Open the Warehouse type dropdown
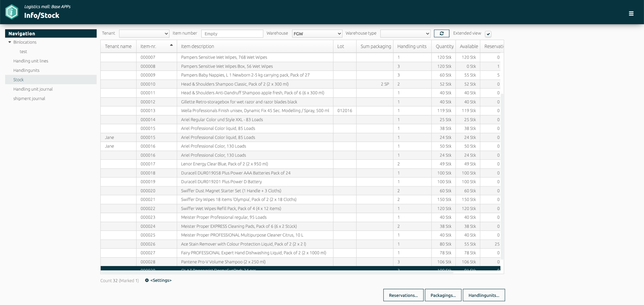644x305 pixels. (405, 34)
